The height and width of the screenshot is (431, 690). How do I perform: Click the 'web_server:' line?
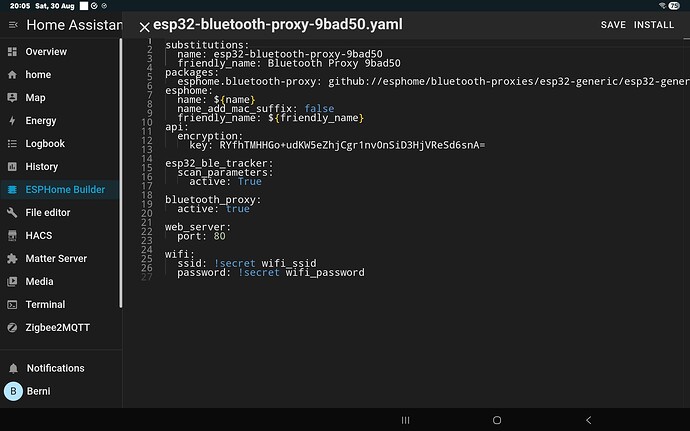click(x=198, y=227)
